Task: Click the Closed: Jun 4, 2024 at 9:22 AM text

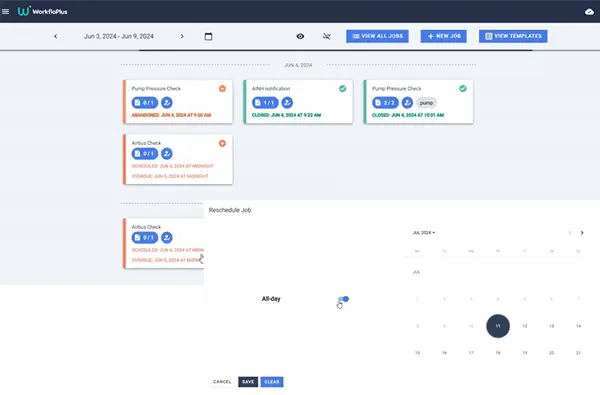Action: point(286,115)
